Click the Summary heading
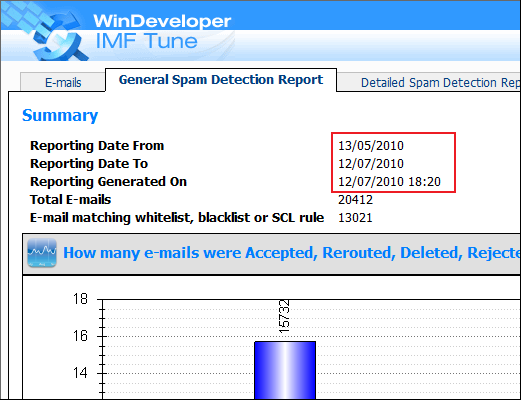The image size is (521, 400). point(60,116)
